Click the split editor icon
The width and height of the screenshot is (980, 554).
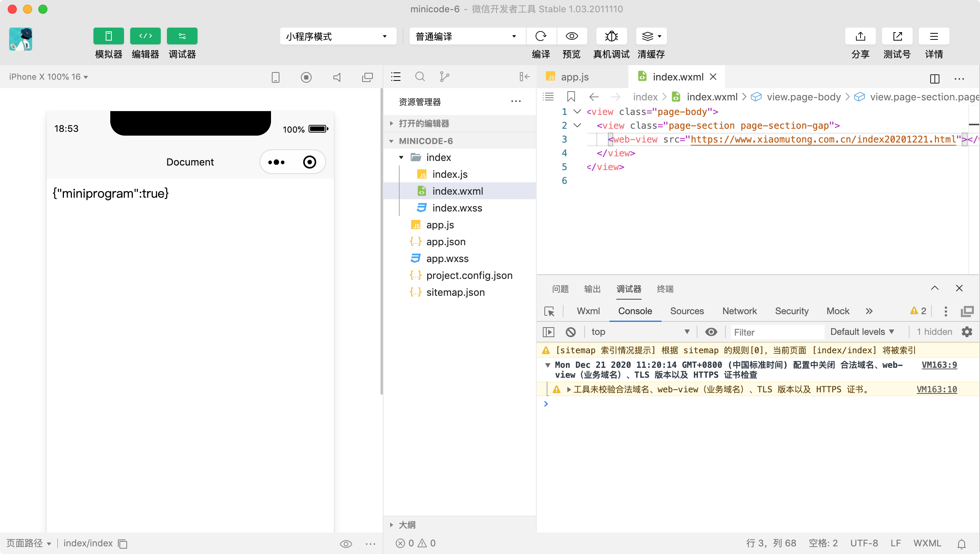pos(934,78)
